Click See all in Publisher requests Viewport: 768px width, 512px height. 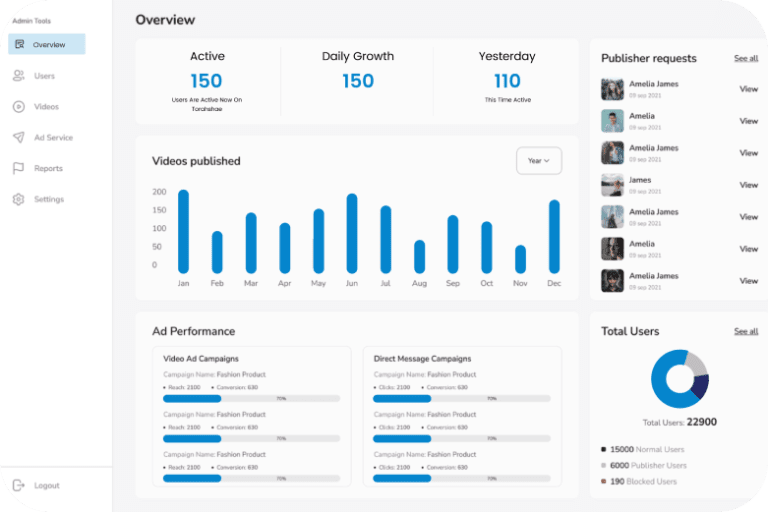pos(746,58)
